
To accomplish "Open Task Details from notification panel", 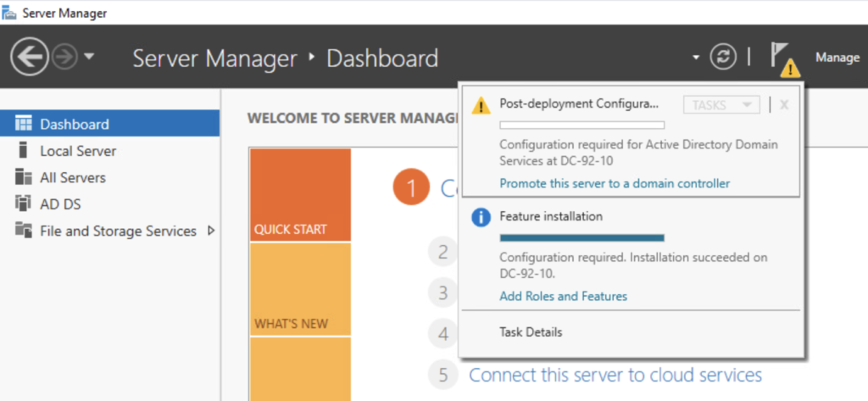I will 531,332.
